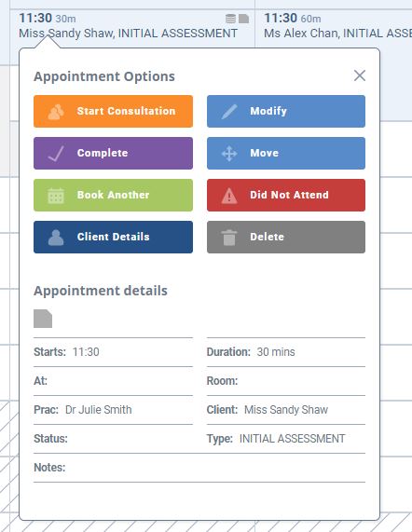The image size is (412, 532).
Task: Click the pencil icon on Modify
Action: click(x=229, y=112)
